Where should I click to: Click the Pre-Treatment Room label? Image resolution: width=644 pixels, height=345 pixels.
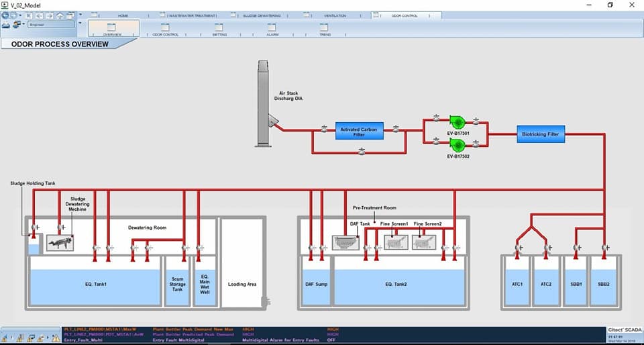374,208
